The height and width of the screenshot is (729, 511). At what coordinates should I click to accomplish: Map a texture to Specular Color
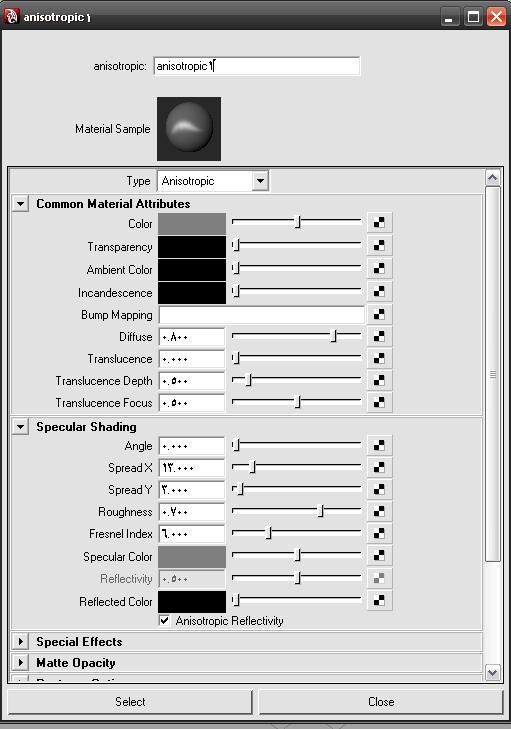(379, 555)
